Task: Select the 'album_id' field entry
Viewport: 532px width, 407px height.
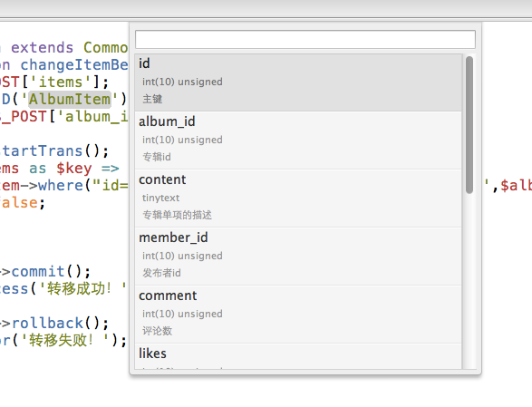Action: click(298, 141)
